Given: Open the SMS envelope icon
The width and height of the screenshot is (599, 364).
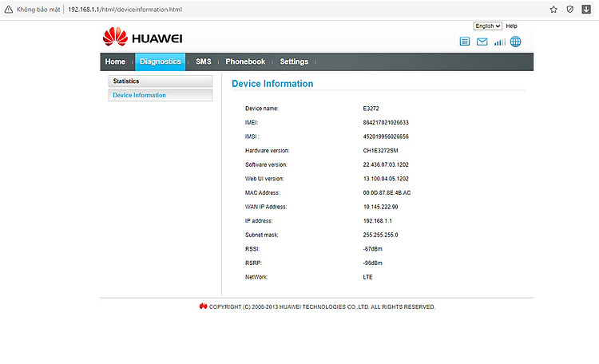Looking at the screenshot, I should click(x=482, y=42).
